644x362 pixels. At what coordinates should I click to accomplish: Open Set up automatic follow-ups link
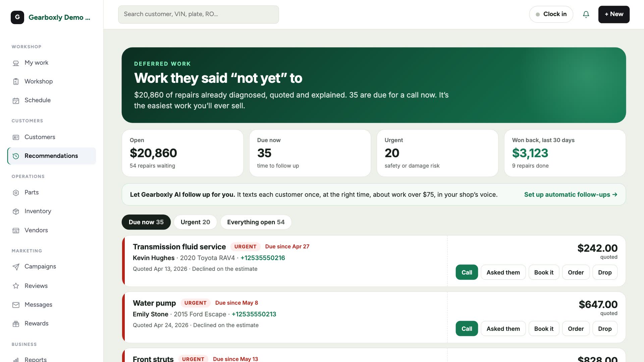click(x=571, y=194)
